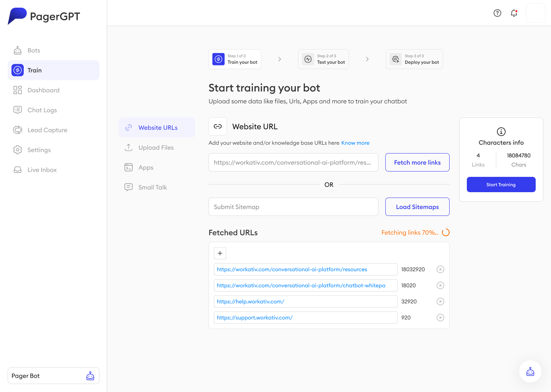Remove the help.workativ.com row
The image size is (551, 392).
(x=440, y=301)
